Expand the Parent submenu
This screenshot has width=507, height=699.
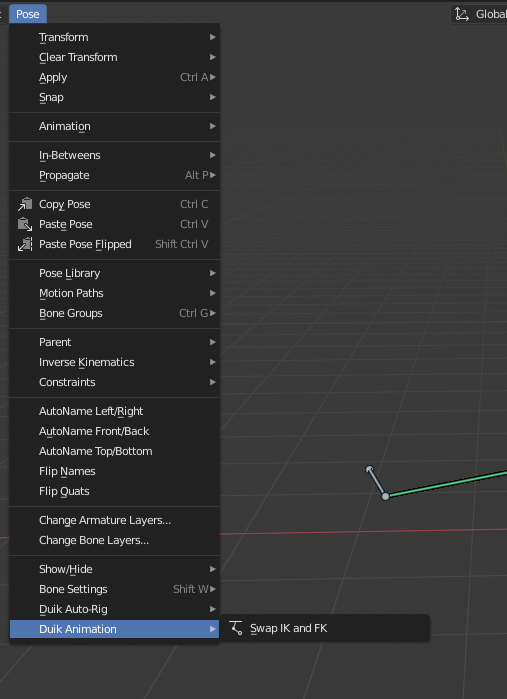pyautogui.click(x=115, y=342)
